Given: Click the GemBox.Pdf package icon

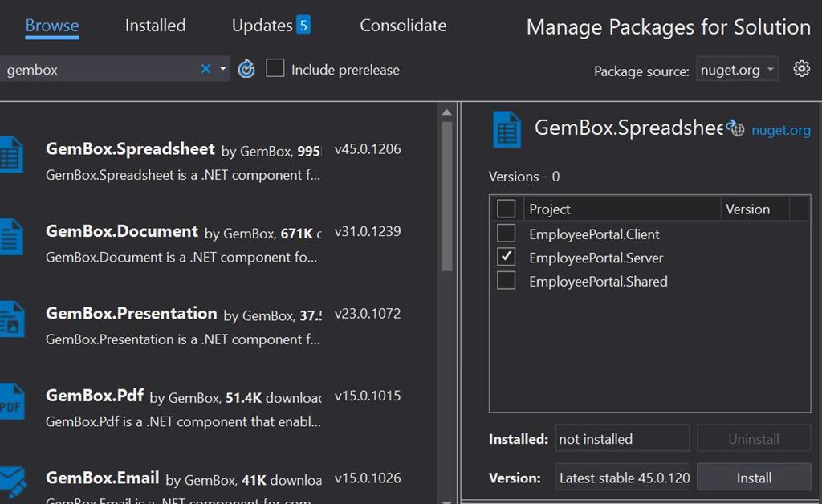Looking at the screenshot, I should [x=11, y=401].
